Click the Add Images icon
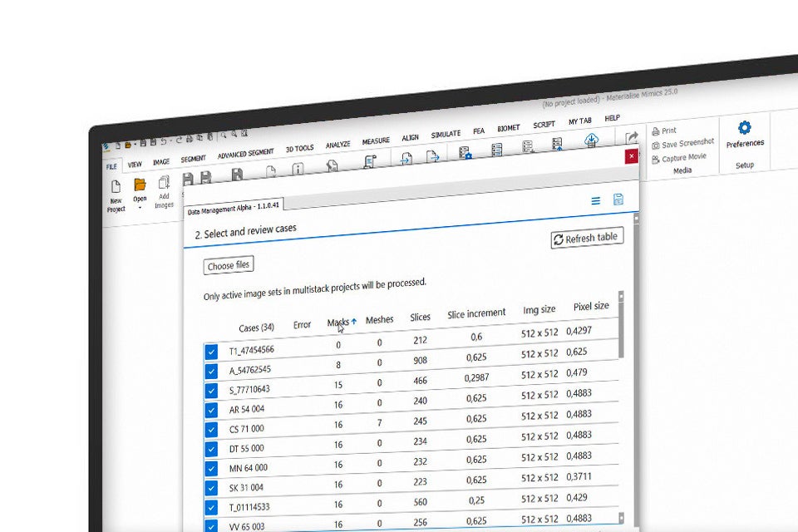This screenshot has width=798, height=532. [x=164, y=184]
